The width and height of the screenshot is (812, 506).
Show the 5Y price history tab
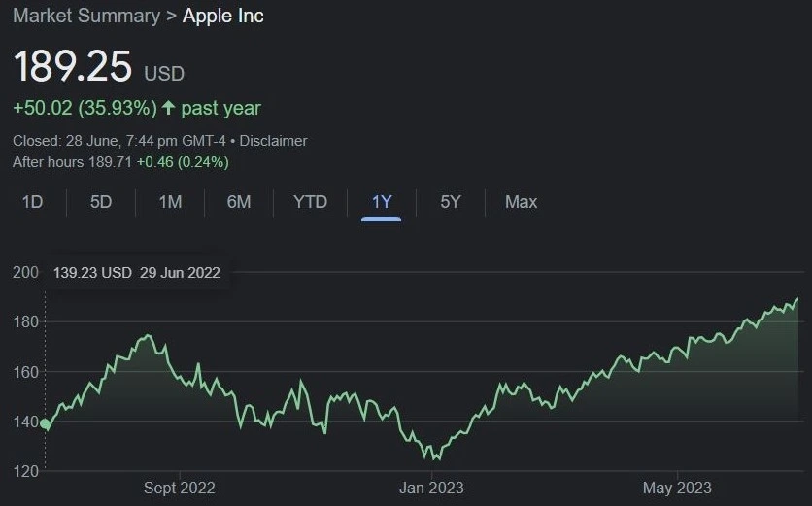(x=451, y=202)
